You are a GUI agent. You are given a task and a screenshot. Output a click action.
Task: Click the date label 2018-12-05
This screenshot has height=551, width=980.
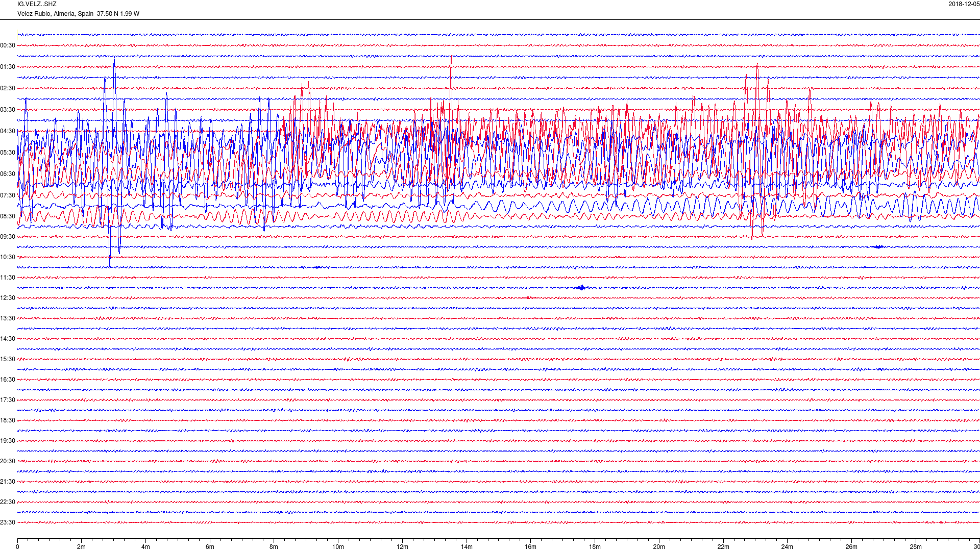tap(964, 4)
